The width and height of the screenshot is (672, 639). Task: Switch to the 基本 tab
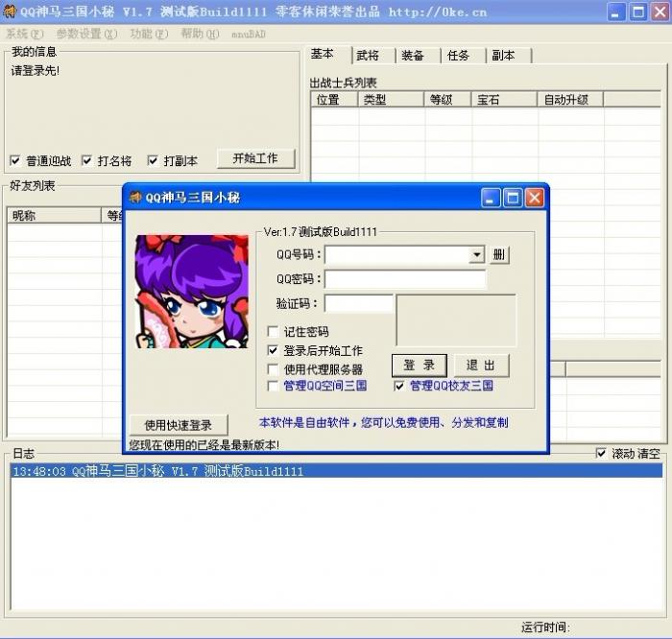pyautogui.click(x=328, y=55)
